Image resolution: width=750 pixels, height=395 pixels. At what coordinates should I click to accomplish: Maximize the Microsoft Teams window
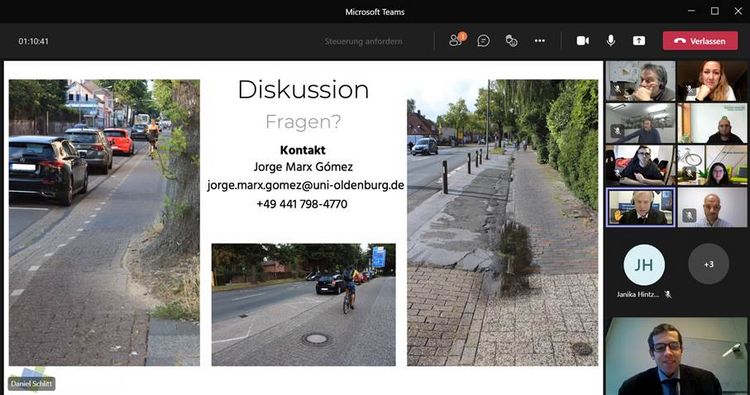click(715, 11)
